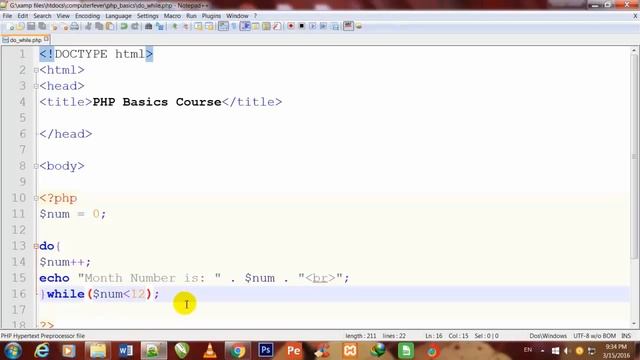
Task: Open the Language menu
Action: [118, 16]
